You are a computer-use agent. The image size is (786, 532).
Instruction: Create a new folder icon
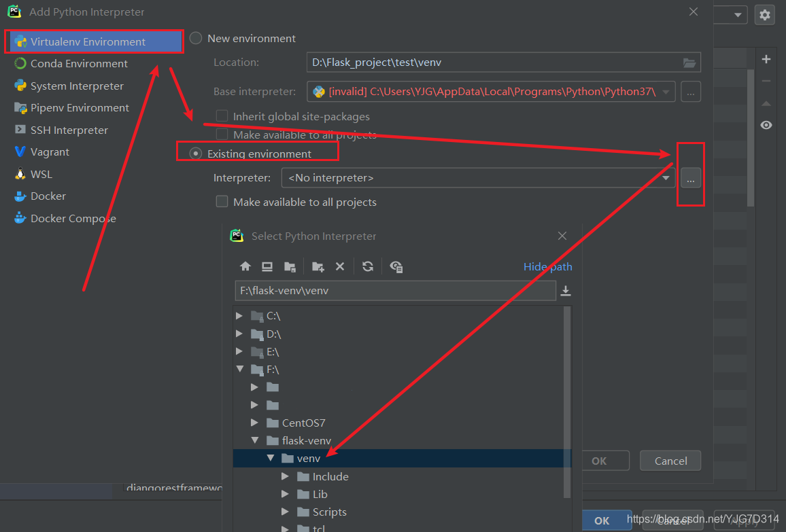coord(318,266)
